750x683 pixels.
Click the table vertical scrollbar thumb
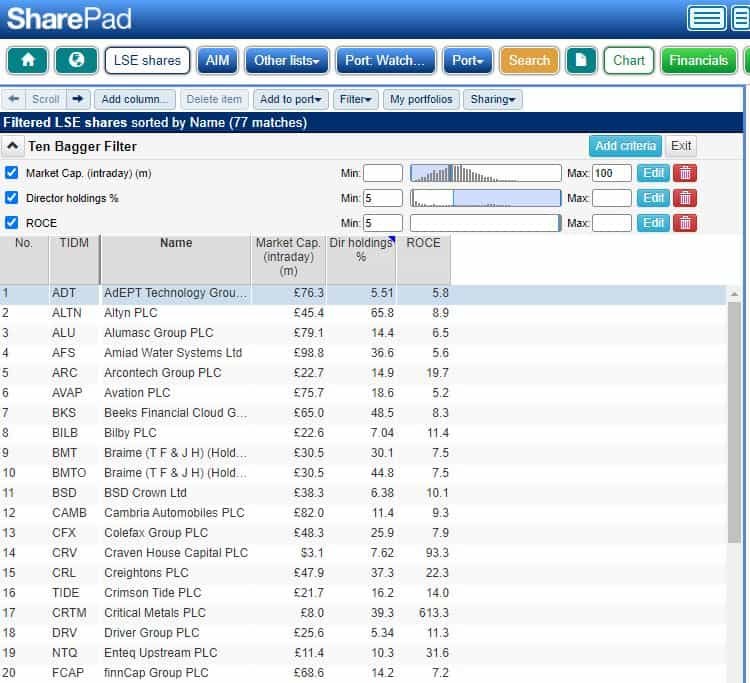click(734, 422)
